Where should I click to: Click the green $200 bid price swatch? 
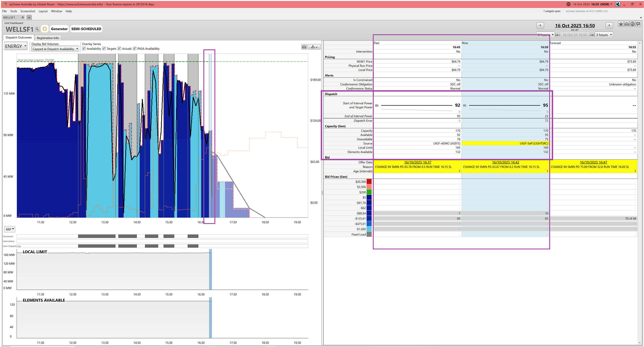[x=369, y=192]
